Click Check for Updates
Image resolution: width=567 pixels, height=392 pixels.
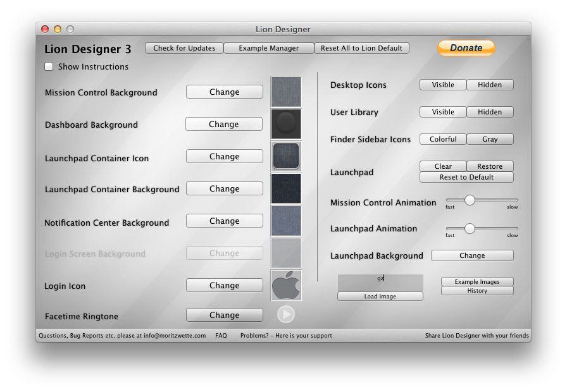pos(184,48)
